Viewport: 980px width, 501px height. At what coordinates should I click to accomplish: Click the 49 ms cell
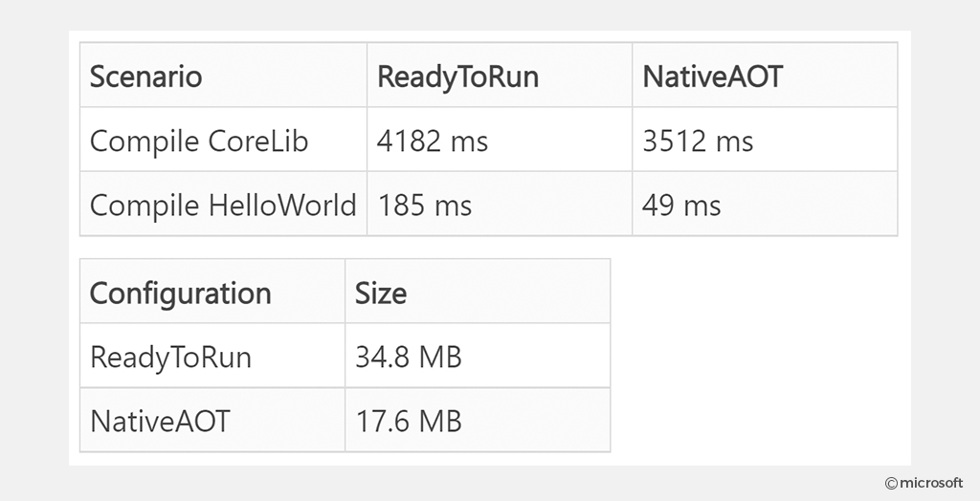click(765, 204)
